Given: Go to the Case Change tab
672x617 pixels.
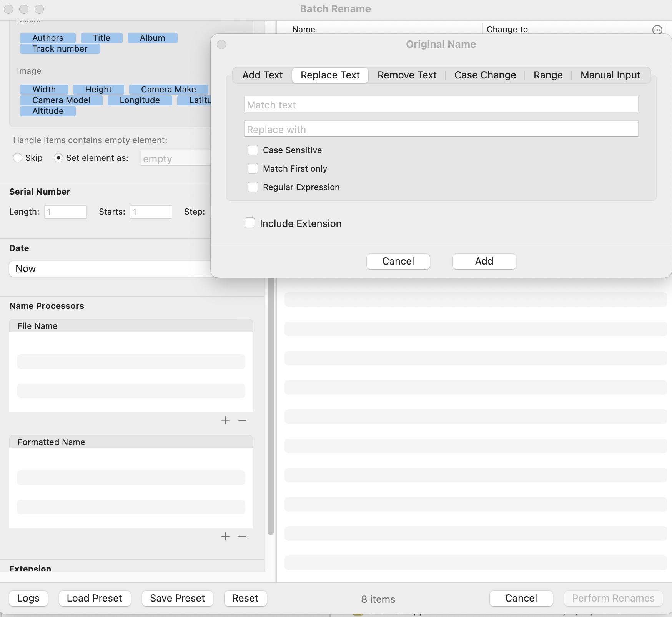Looking at the screenshot, I should [x=485, y=75].
